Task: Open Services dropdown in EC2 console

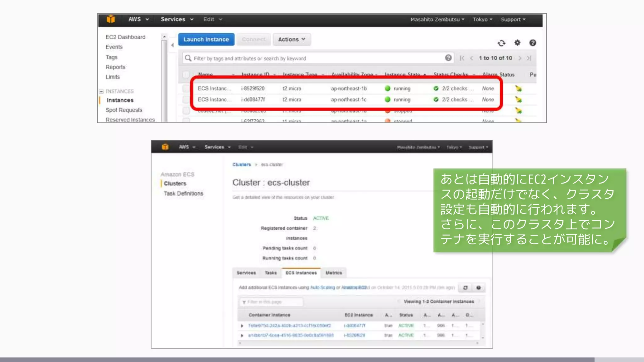Action: pyautogui.click(x=177, y=19)
